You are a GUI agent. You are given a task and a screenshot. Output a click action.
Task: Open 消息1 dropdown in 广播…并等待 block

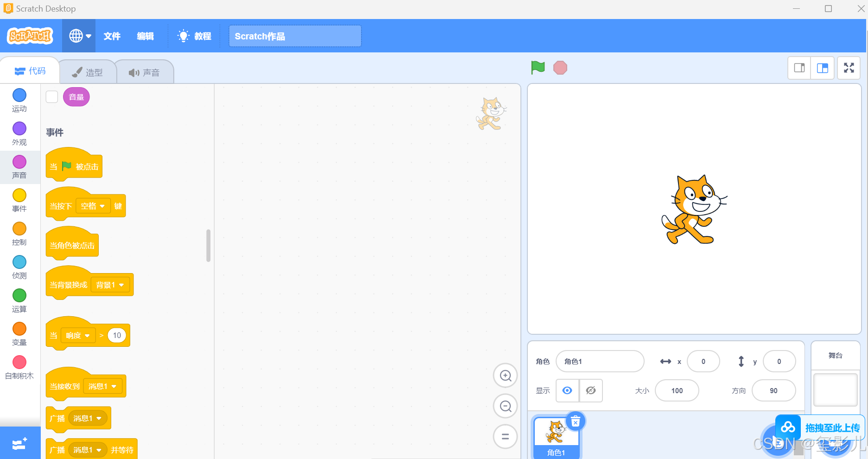click(88, 450)
